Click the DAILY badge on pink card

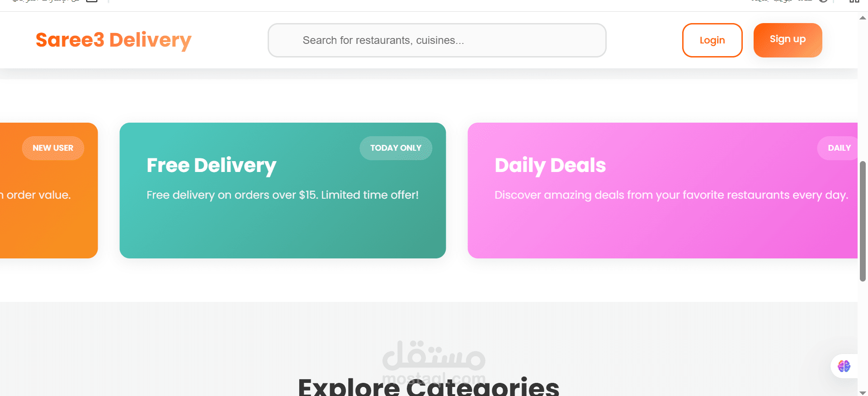(839, 148)
